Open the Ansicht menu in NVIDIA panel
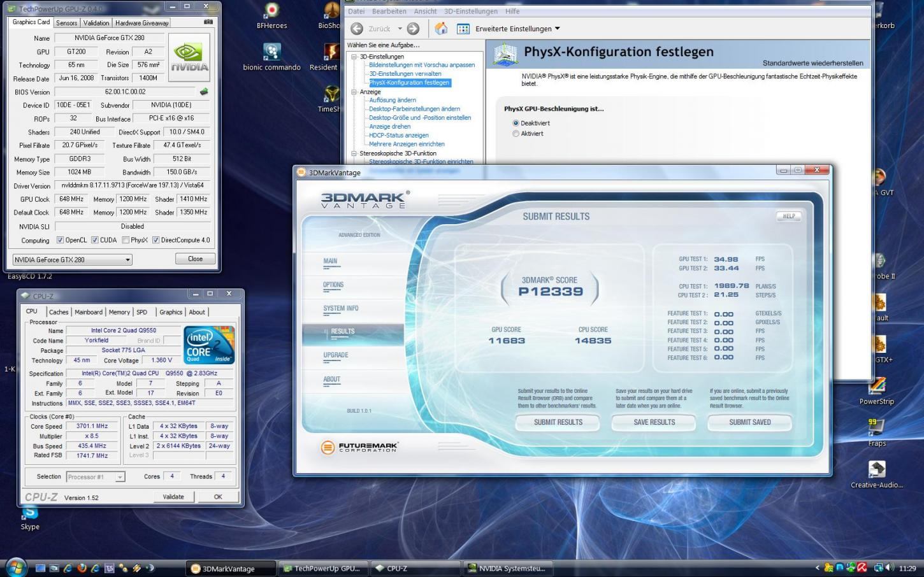Screen dimensions: 924x577 (425, 11)
